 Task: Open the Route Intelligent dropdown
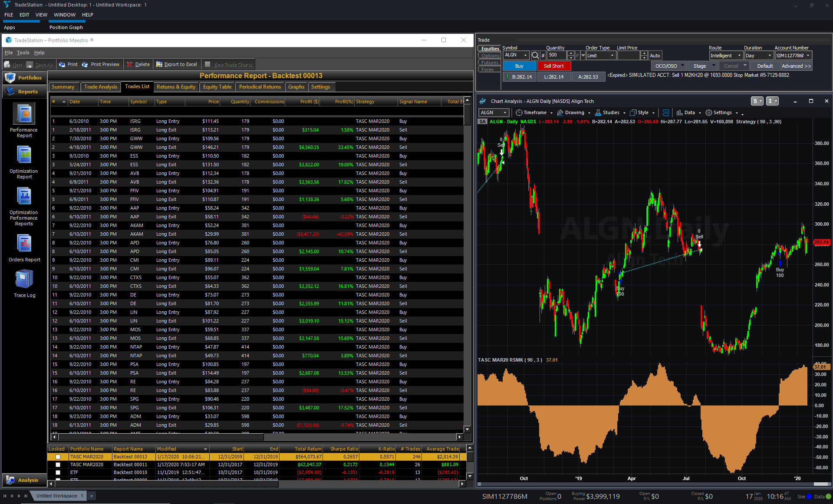[x=739, y=56]
